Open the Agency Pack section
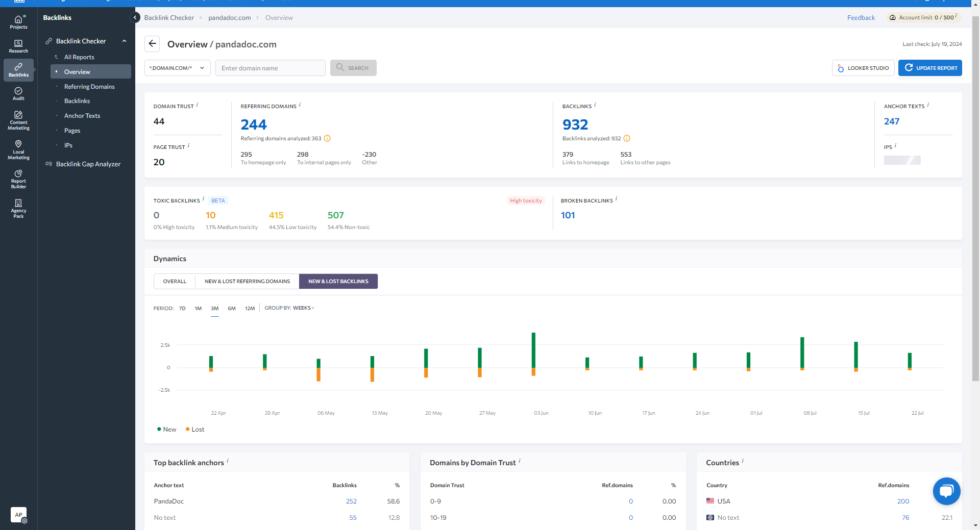This screenshot has width=980, height=530. pos(18,209)
